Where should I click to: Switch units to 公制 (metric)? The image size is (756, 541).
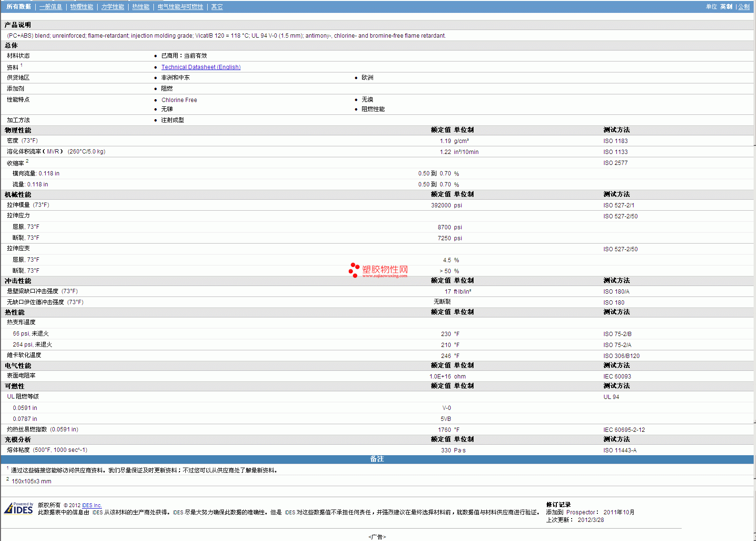744,7
